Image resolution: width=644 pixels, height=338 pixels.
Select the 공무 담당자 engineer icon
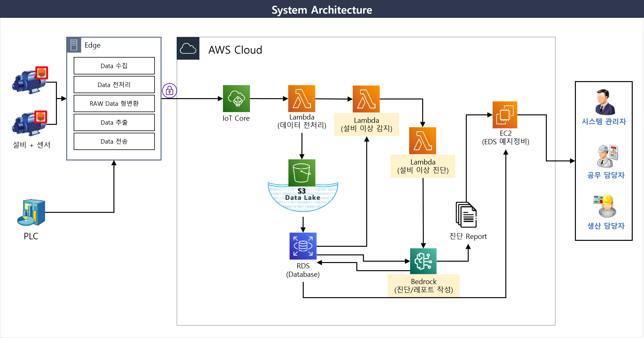click(607, 156)
